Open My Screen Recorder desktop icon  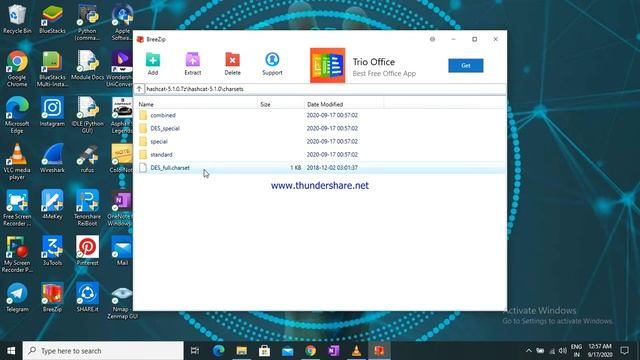pyautogui.click(x=17, y=255)
